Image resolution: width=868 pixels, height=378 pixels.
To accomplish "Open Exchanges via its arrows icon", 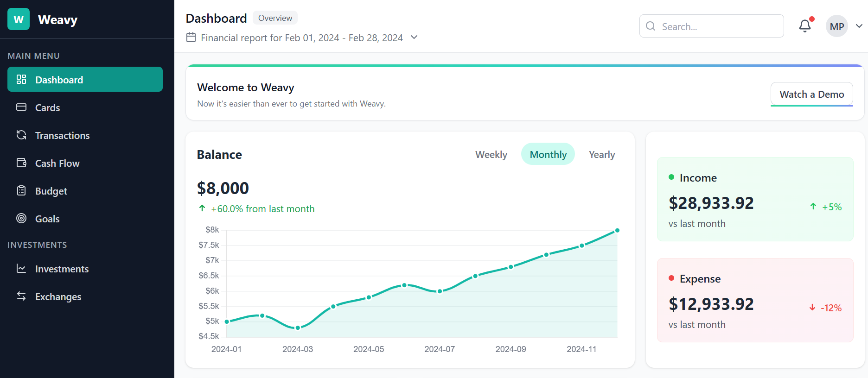I will [21, 296].
